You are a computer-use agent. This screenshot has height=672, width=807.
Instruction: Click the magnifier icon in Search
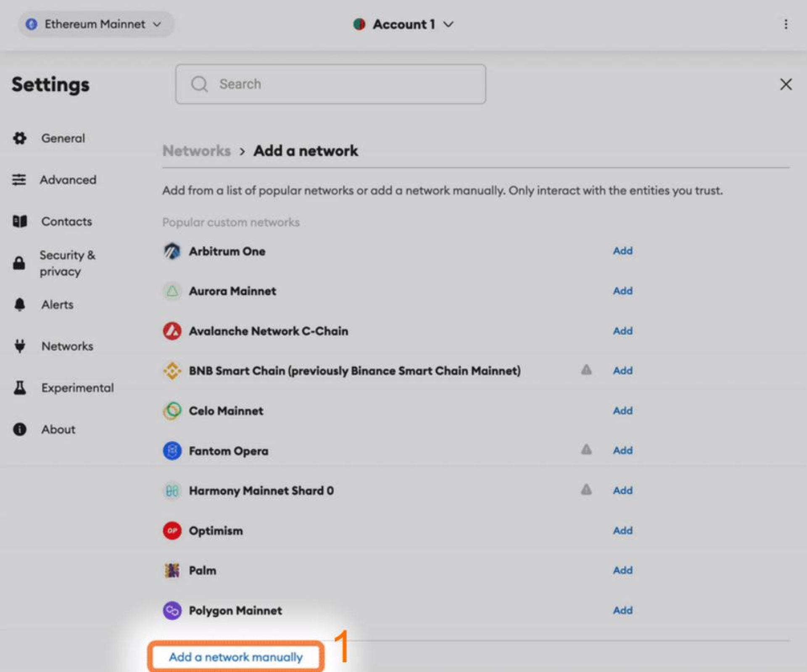(x=199, y=84)
